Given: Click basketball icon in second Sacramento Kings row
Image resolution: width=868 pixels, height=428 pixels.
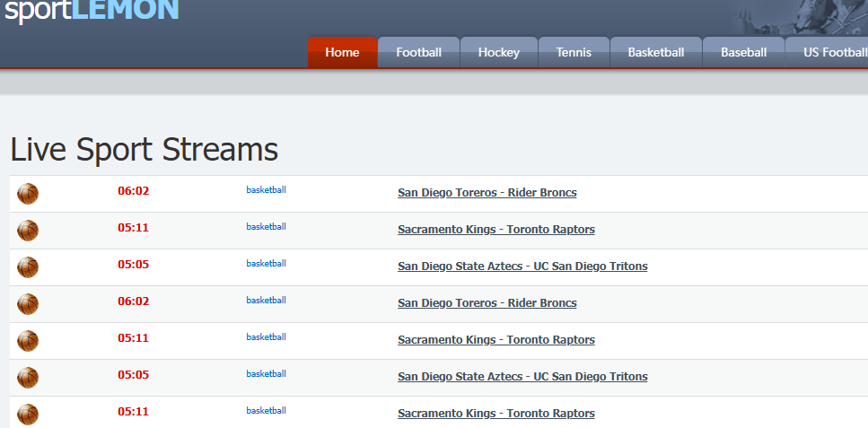Looking at the screenshot, I should 28,341.
